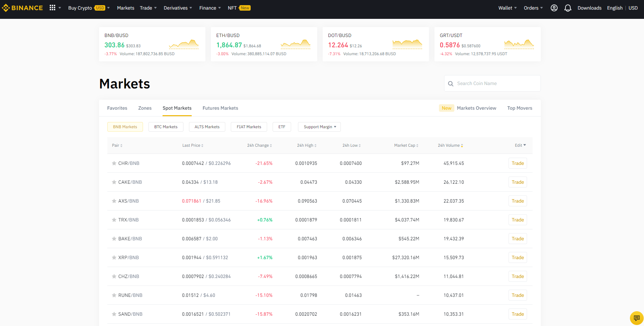Viewport: 644px width, 326px height.
Task: Open Top Movers
Action: click(x=520, y=108)
